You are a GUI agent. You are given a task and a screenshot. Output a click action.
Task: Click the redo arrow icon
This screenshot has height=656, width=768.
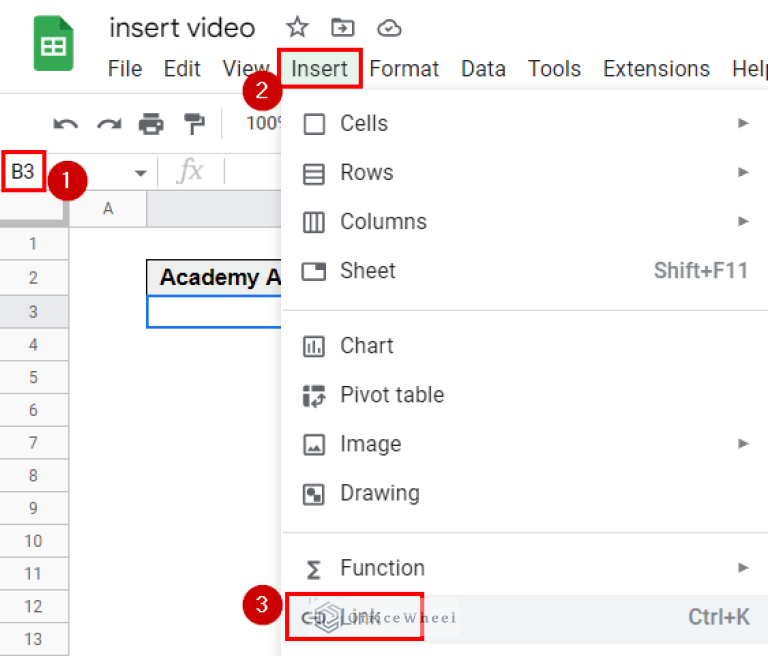click(x=109, y=123)
